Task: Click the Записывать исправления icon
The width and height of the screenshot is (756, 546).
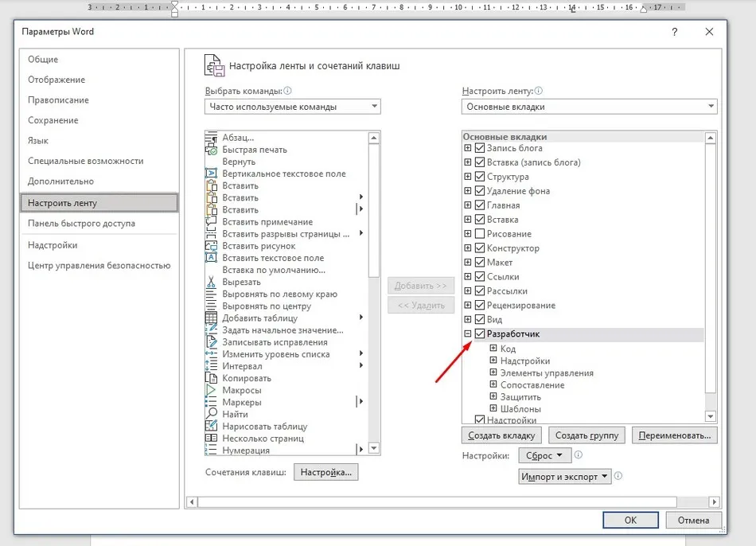Action: (211, 342)
